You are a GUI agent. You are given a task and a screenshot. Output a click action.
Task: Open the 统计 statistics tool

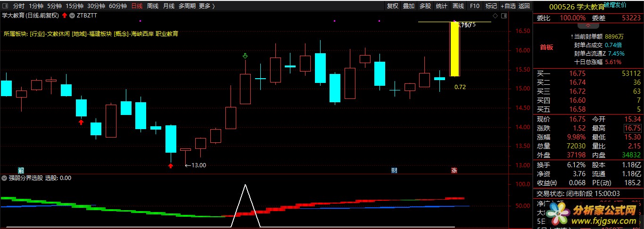(x=442, y=6)
